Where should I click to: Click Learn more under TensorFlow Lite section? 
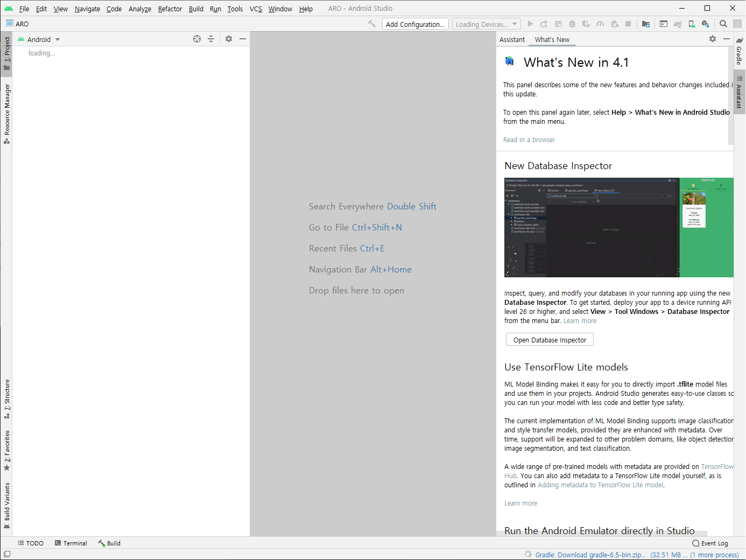[520, 503]
